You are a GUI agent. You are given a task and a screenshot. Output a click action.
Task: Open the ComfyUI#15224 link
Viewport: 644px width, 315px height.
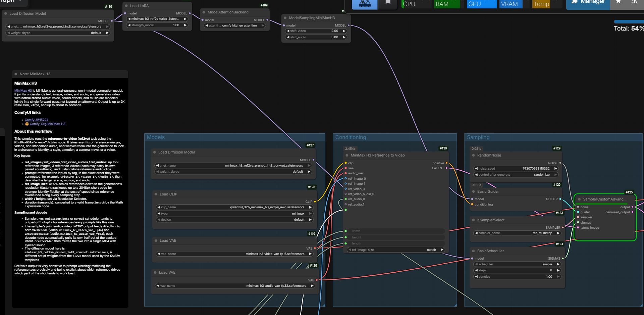[37, 120]
